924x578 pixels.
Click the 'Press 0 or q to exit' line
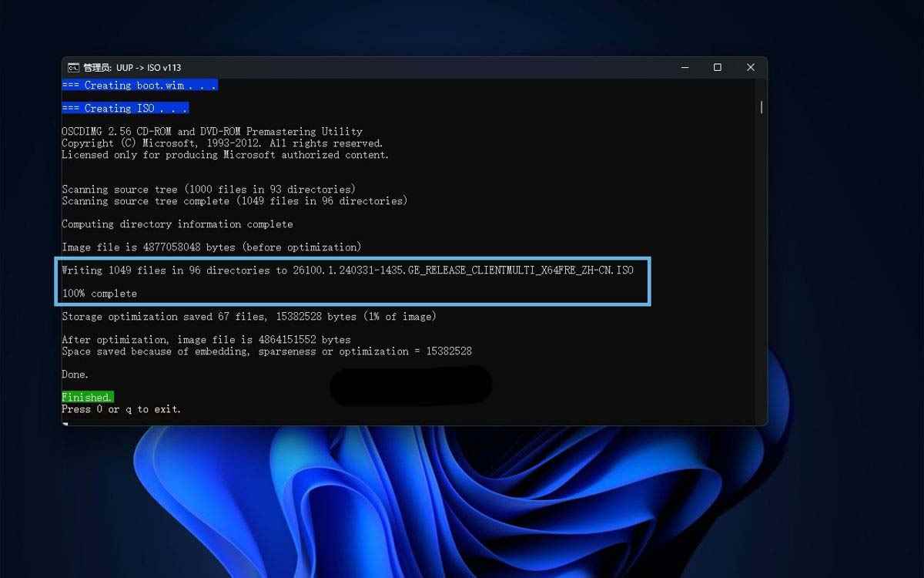(120, 408)
